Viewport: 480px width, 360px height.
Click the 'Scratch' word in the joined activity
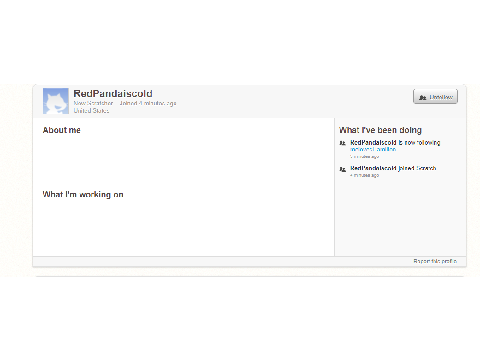coord(426,168)
